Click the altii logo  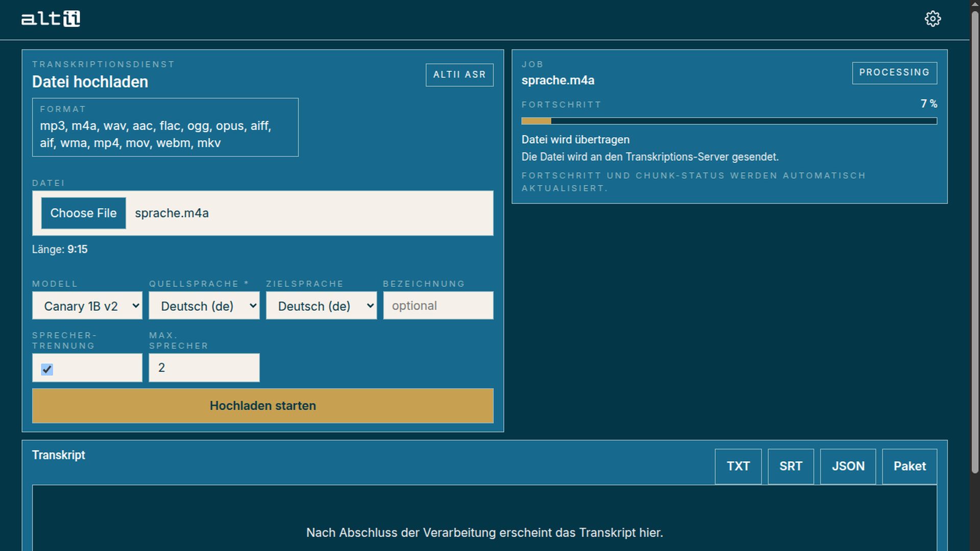pyautogui.click(x=51, y=19)
